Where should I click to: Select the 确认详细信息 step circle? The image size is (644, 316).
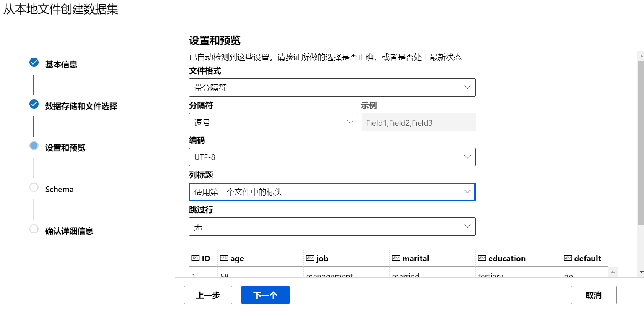coord(34,229)
